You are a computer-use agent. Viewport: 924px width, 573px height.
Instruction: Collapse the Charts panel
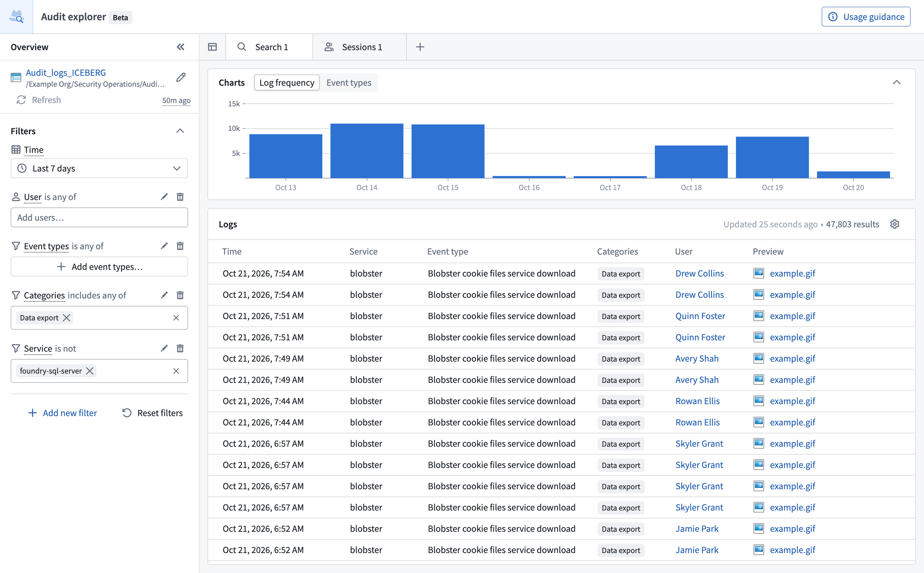coord(896,83)
